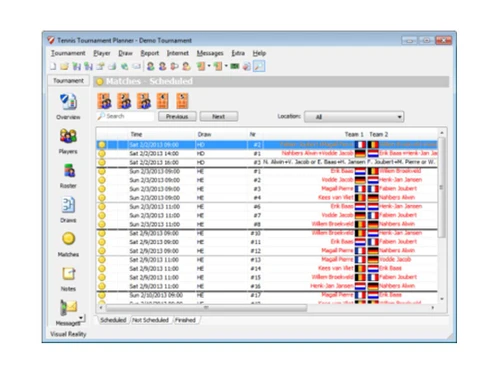
Task: Open the Matches tennis ball sidebar icon
Action: [x=68, y=239]
